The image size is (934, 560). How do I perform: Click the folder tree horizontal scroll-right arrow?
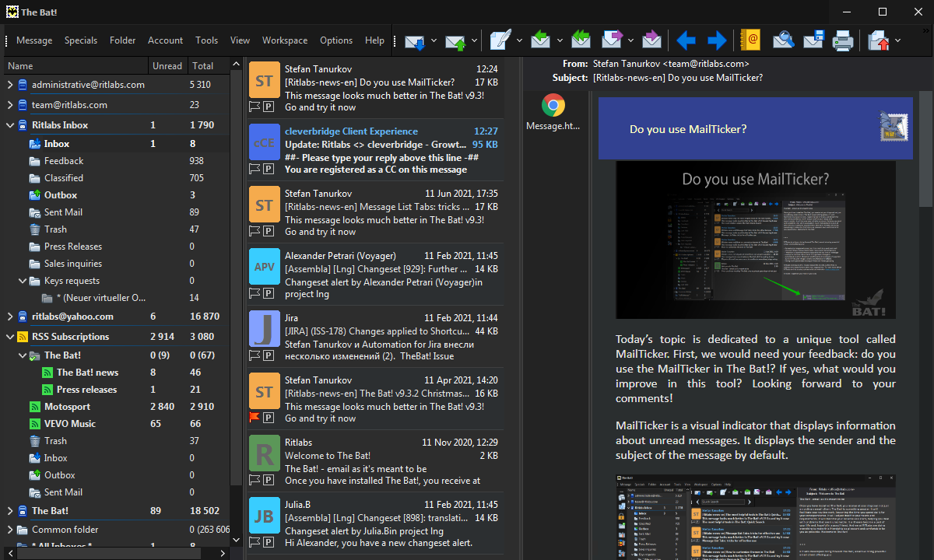point(223,553)
